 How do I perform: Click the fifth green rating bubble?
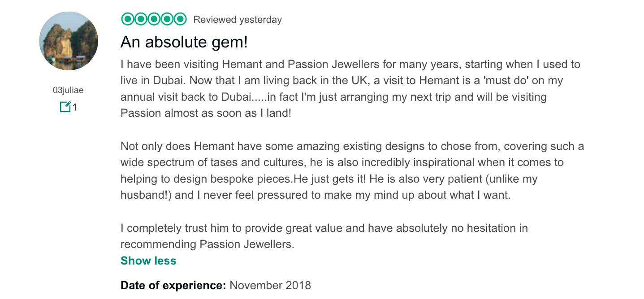(180, 19)
